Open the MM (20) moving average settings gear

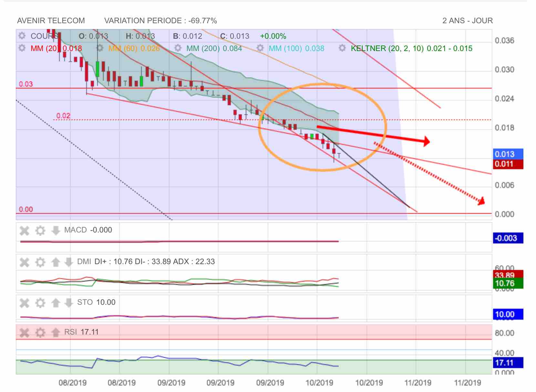pos(22,48)
